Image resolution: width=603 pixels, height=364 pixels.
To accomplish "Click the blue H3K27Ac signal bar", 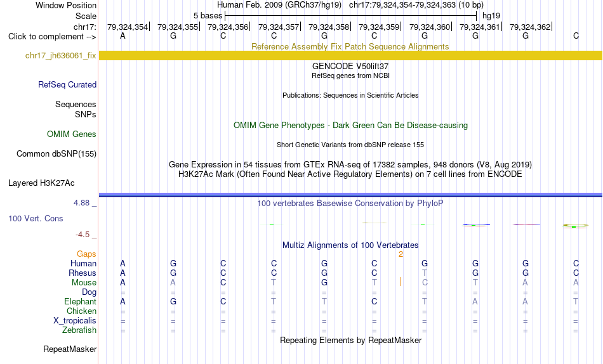I will point(350,195).
